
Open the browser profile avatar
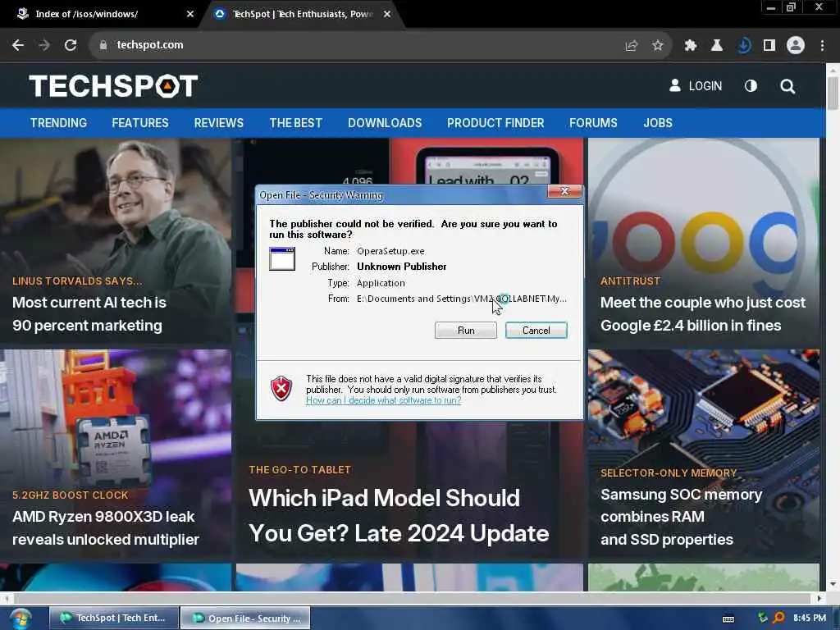pyautogui.click(x=796, y=46)
